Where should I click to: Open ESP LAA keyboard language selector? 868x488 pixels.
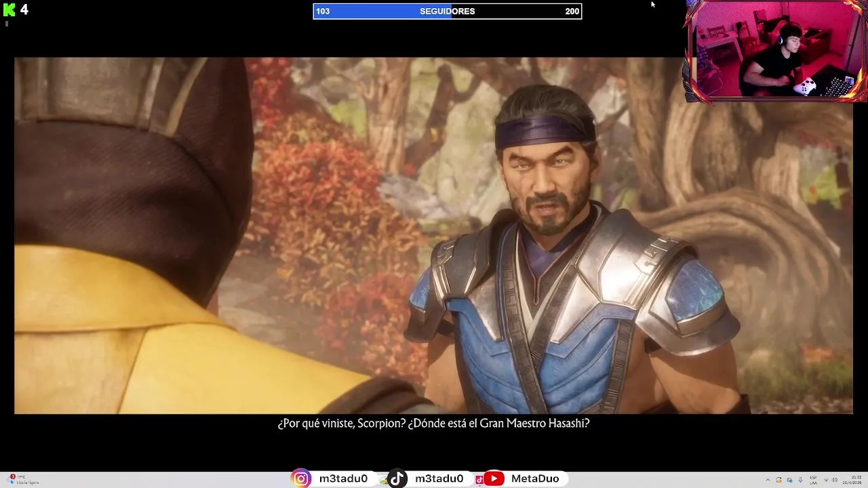point(813,480)
